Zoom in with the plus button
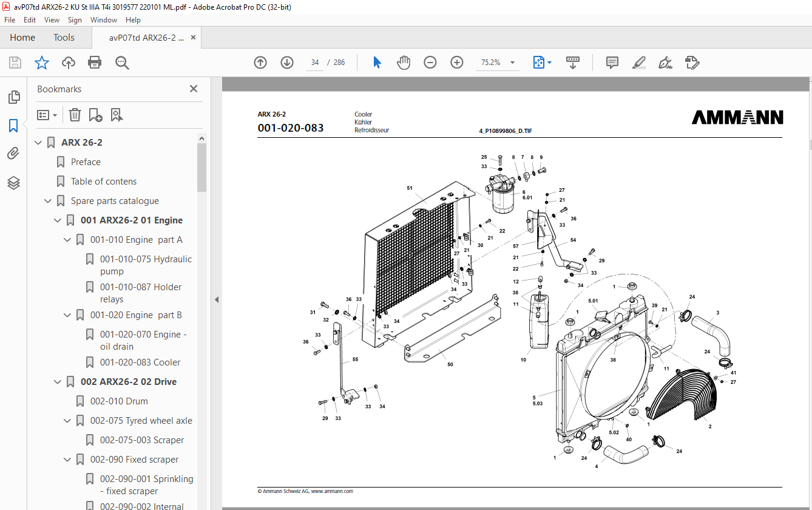Viewport: 812px width, 510px height. [x=457, y=63]
